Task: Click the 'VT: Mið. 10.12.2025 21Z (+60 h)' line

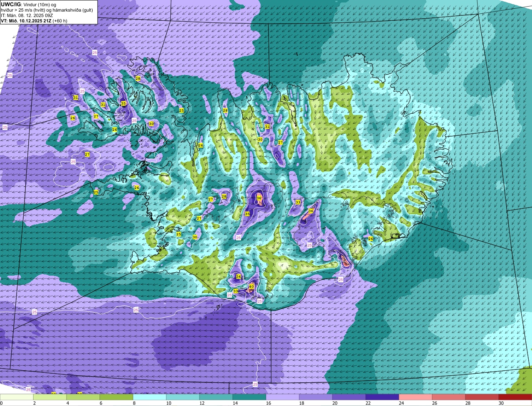Action: point(34,21)
